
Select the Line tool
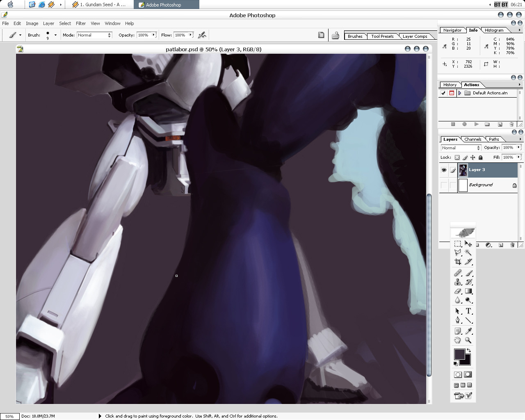[x=468, y=320]
